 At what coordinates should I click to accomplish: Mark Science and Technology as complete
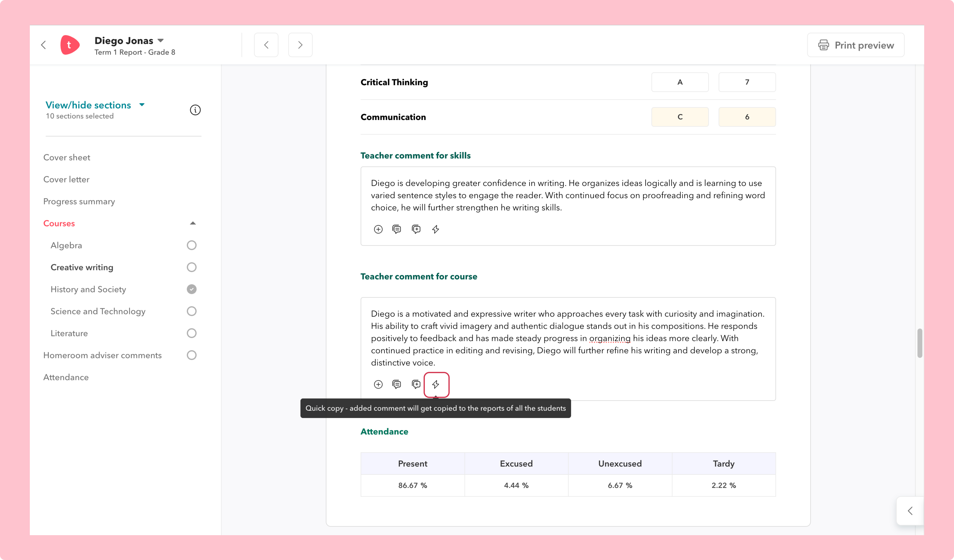pos(192,311)
